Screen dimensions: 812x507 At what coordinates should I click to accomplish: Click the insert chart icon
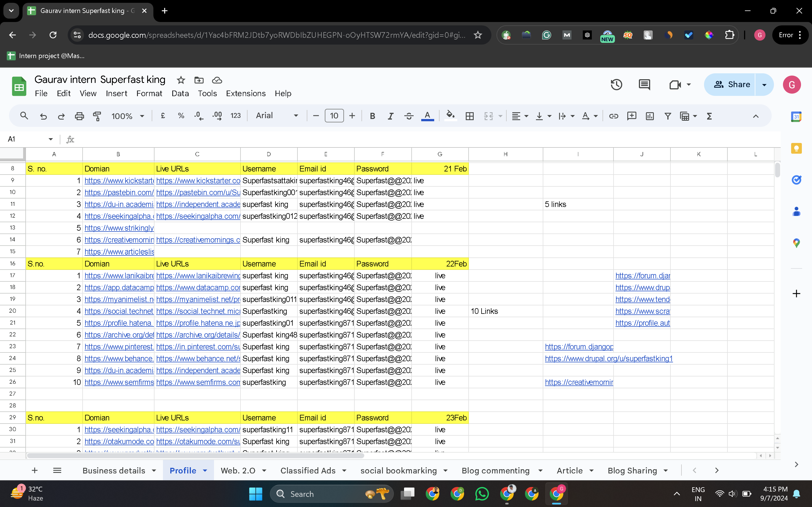pyautogui.click(x=649, y=116)
